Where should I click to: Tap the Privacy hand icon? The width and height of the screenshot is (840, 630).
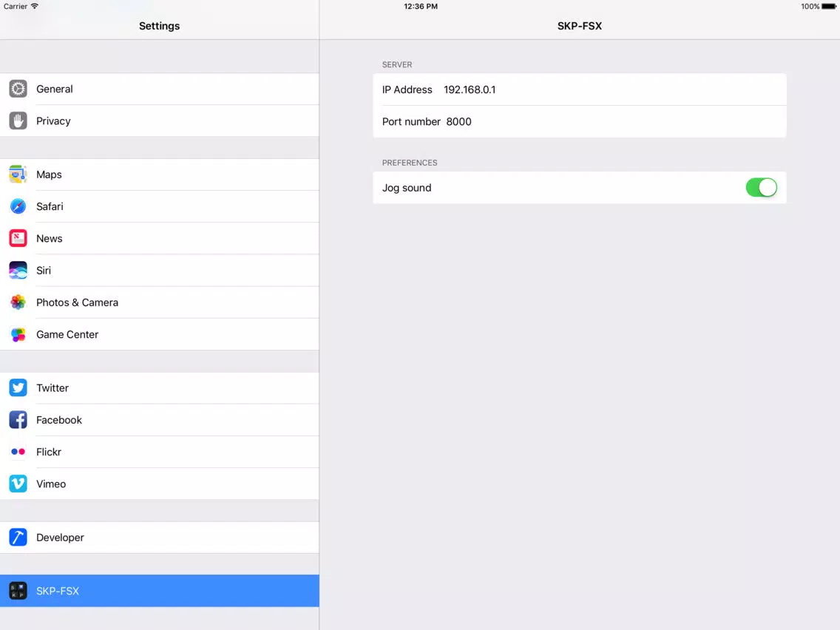tap(18, 121)
